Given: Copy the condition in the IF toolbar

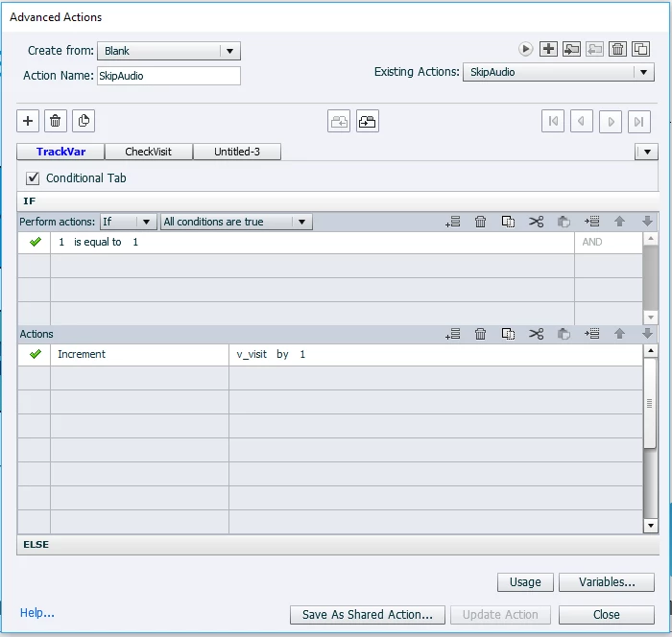Looking at the screenshot, I should [508, 222].
